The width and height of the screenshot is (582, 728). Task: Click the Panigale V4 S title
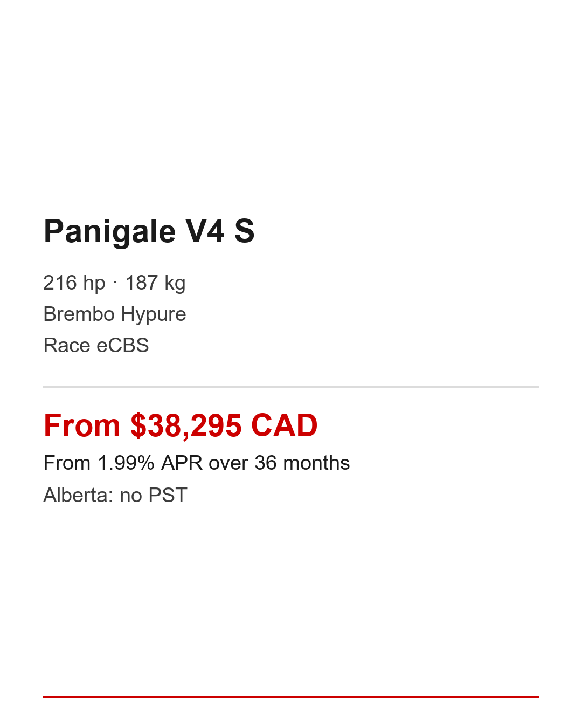pyautogui.click(x=149, y=231)
